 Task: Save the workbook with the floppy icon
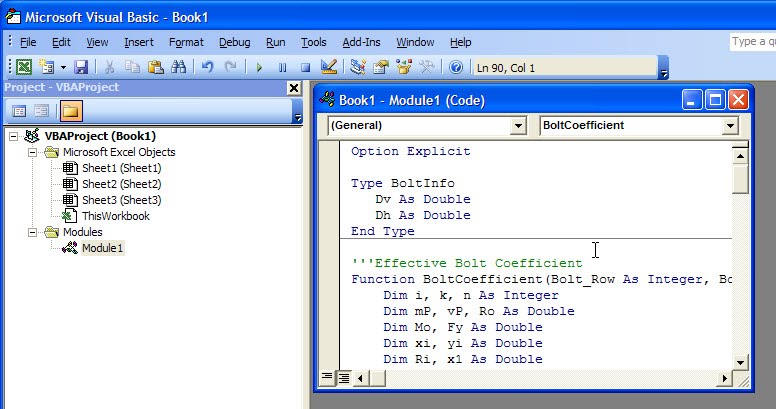(x=81, y=67)
